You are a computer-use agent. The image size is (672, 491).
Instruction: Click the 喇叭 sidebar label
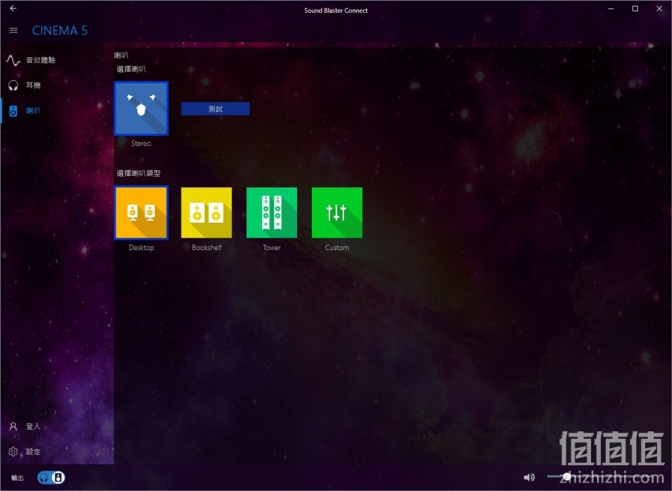tap(33, 111)
